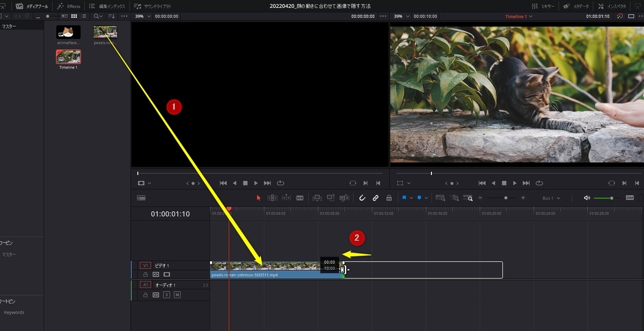This screenshot has width=644, height=331.
Task: Open timeline view options
Action: click(141, 198)
